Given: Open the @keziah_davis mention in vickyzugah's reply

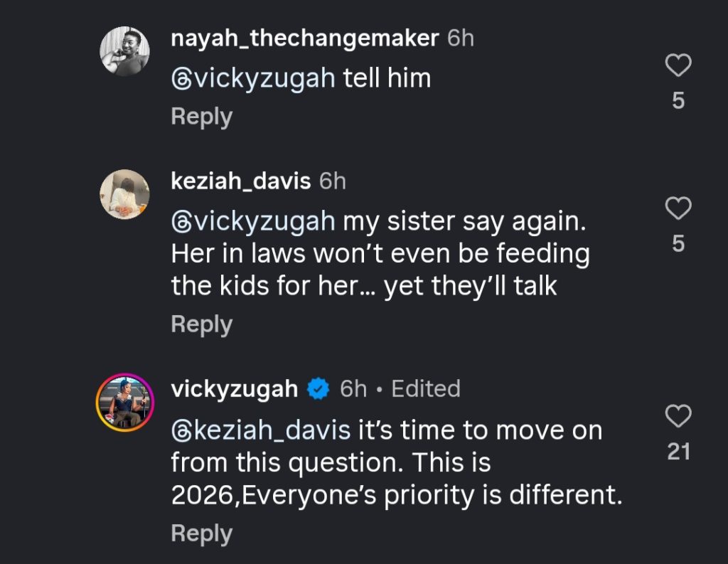Looking at the screenshot, I should [261, 430].
